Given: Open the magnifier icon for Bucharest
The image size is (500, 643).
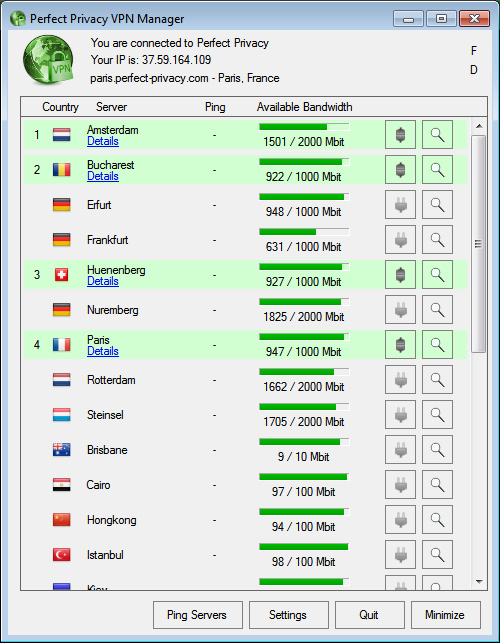Looking at the screenshot, I should point(437,169).
